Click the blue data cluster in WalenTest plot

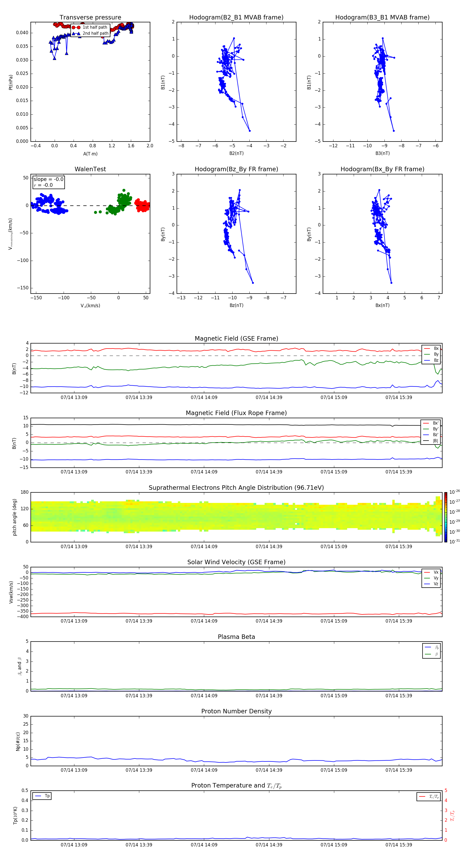(49, 204)
